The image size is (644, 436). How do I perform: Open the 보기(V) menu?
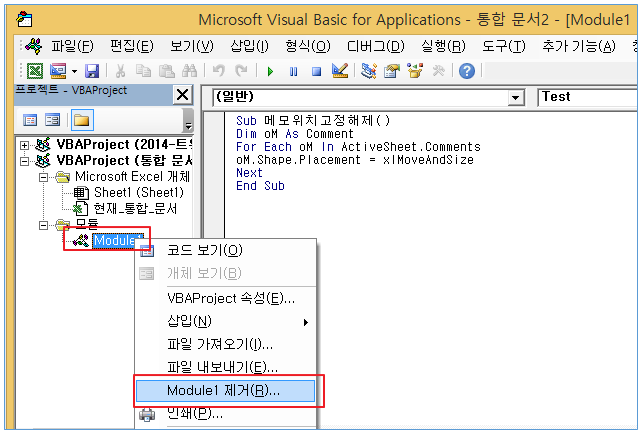click(x=192, y=46)
